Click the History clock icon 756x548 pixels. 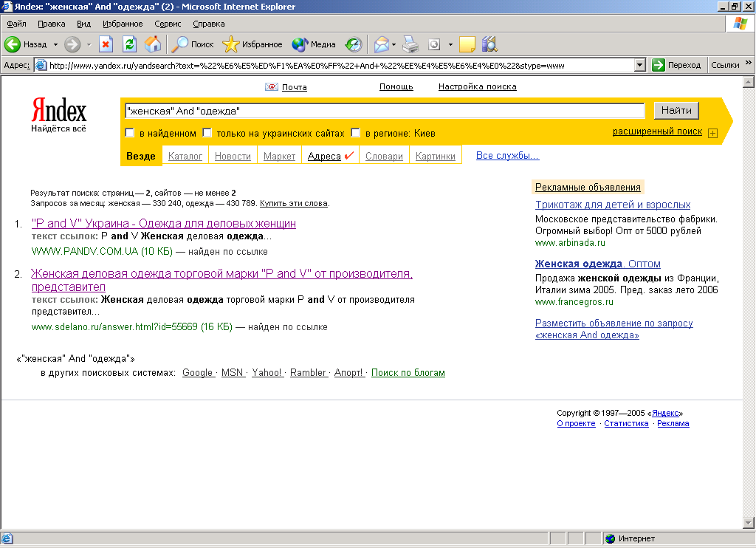[x=354, y=44]
